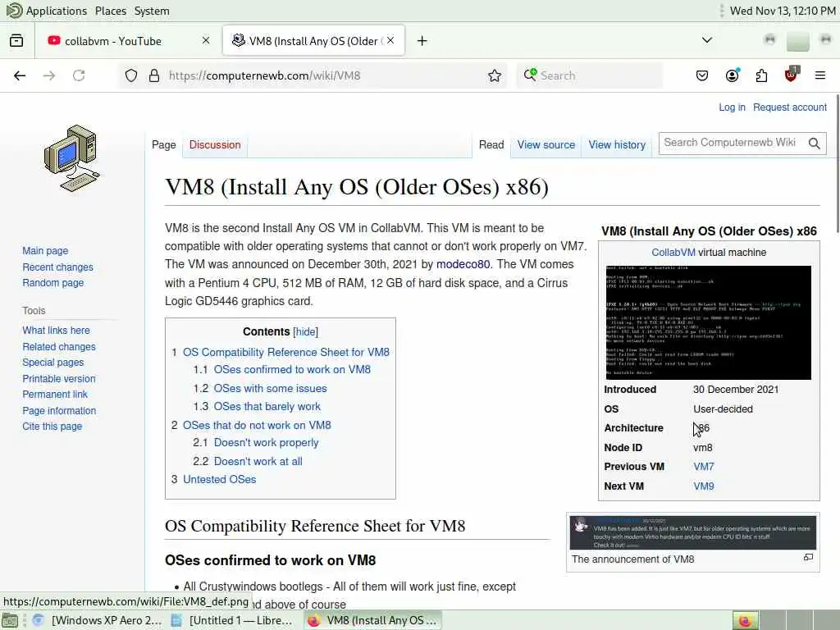Click the desktop menu logo icon in the top panel

(x=13, y=10)
